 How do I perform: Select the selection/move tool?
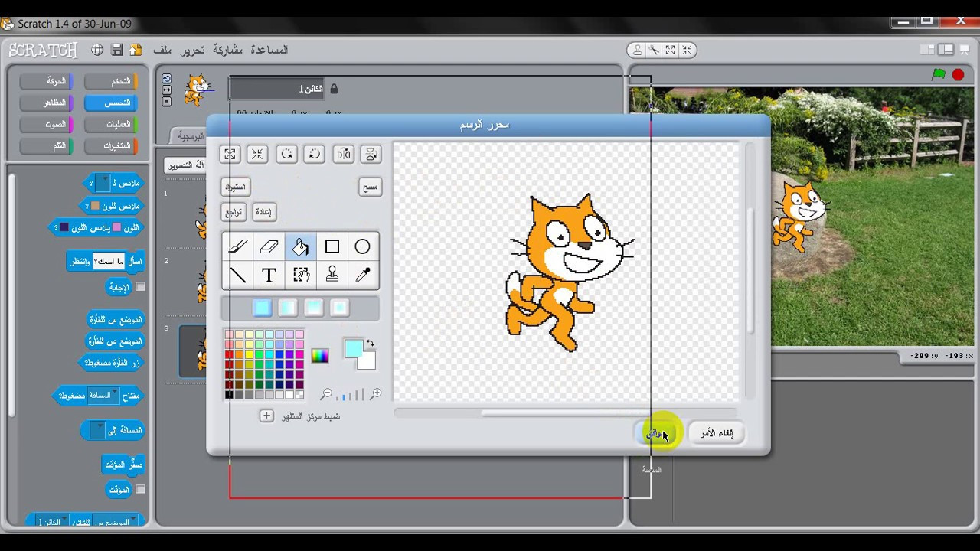pyautogui.click(x=300, y=275)
